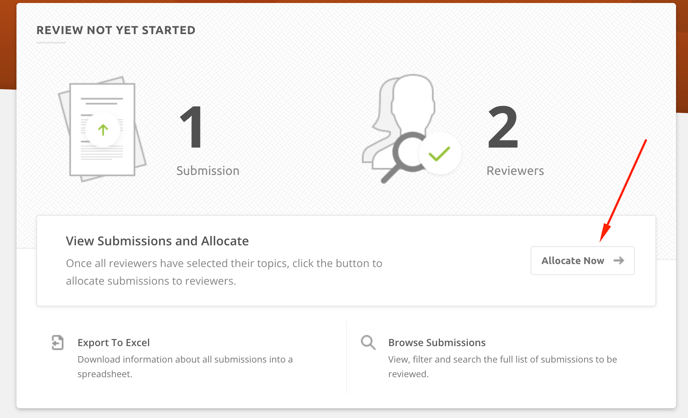The width and height of the screenshot is (688, 418).
Task: Click the reviewers count number 2
Action: pyautogui.click(x=502, y=128)
